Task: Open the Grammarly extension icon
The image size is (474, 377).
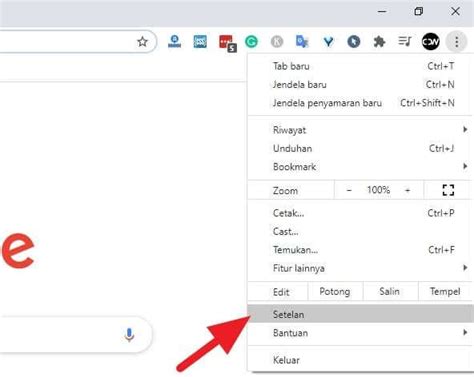Action: [x=251, y=42]
